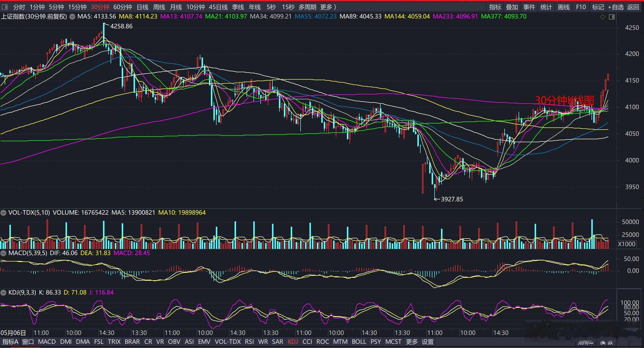This screenshot has height=348, width=644.
Task: Expand the VOL-TDX indicator dropdown circle
Action: (3, 213)
